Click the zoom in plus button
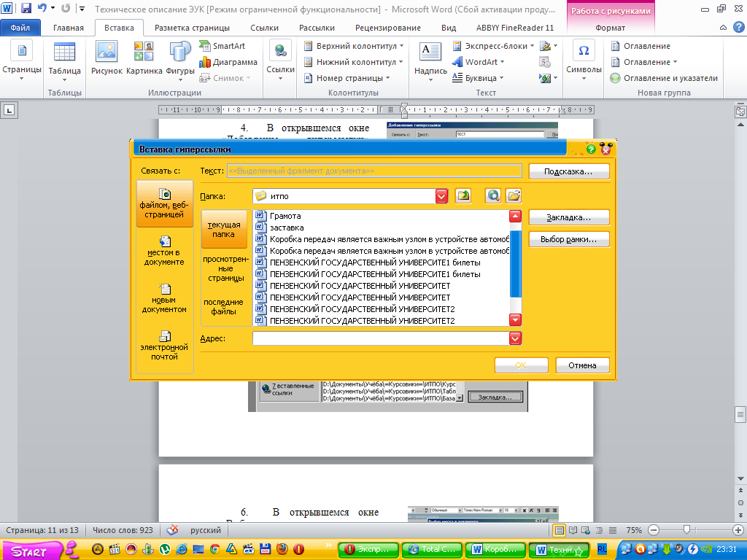747x560 pixels. [x=738, y=530]
